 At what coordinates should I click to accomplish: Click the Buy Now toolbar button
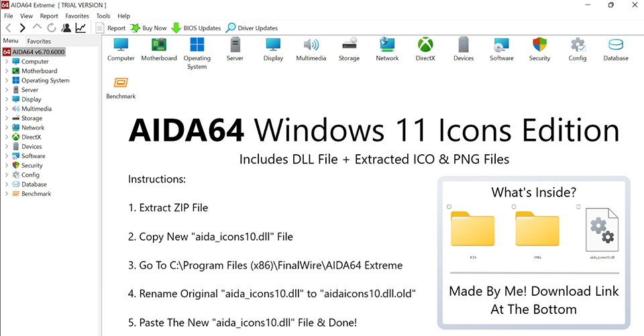pyautogui.click(x=148, y=28)
